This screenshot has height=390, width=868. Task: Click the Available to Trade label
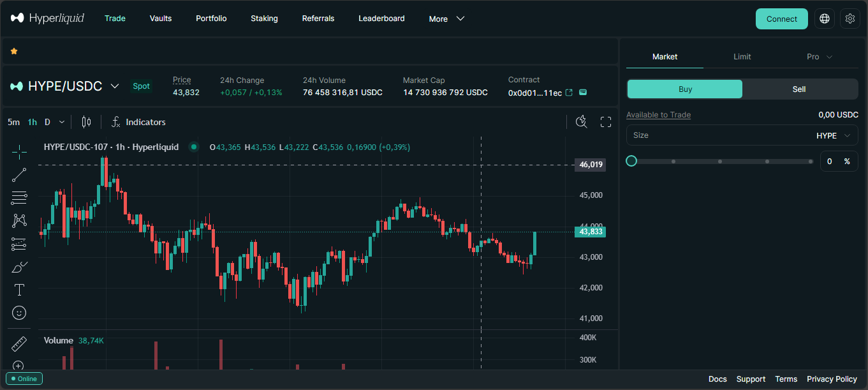coord(658,115)
